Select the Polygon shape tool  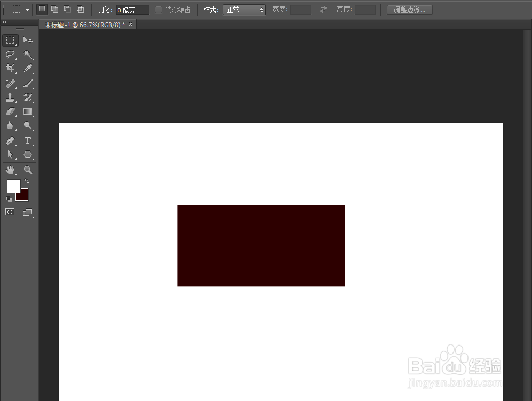click(x=28, y=155)
